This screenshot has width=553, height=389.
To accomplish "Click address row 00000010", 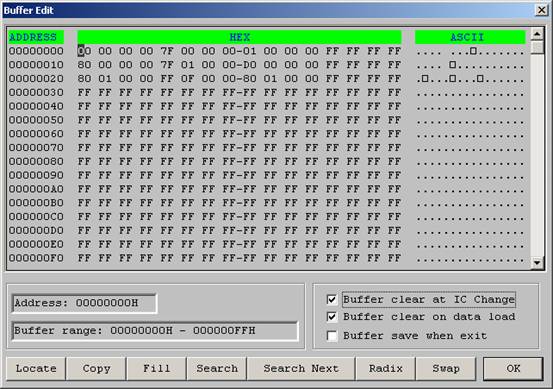I will pos(267,65).
